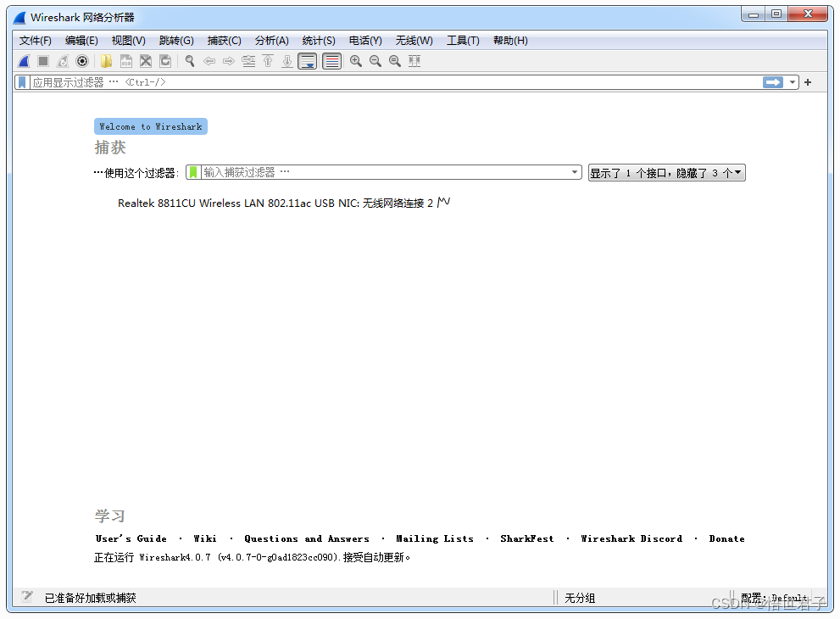Open the 工具(T) menu
This screenshot has height=619, width=840.
463,41
